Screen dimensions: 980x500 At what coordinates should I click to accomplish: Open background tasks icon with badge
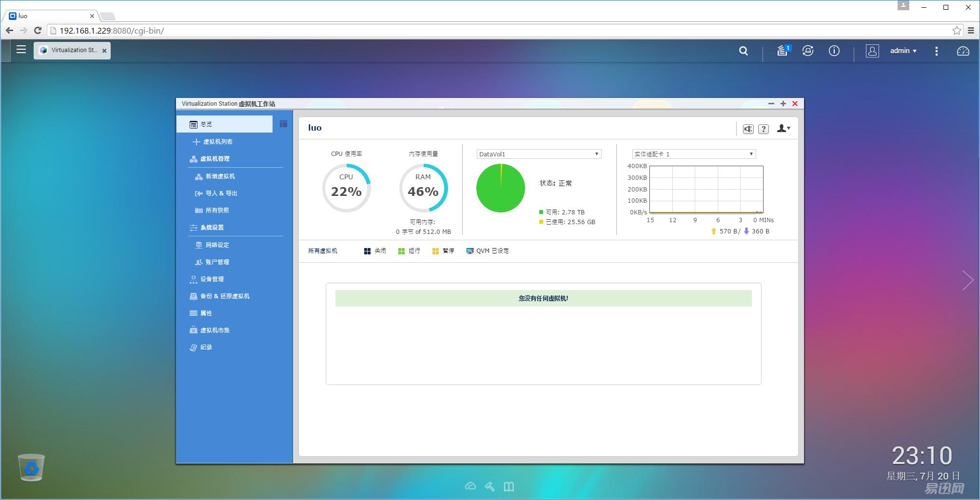pyautogui.click(x=784, y=50)
